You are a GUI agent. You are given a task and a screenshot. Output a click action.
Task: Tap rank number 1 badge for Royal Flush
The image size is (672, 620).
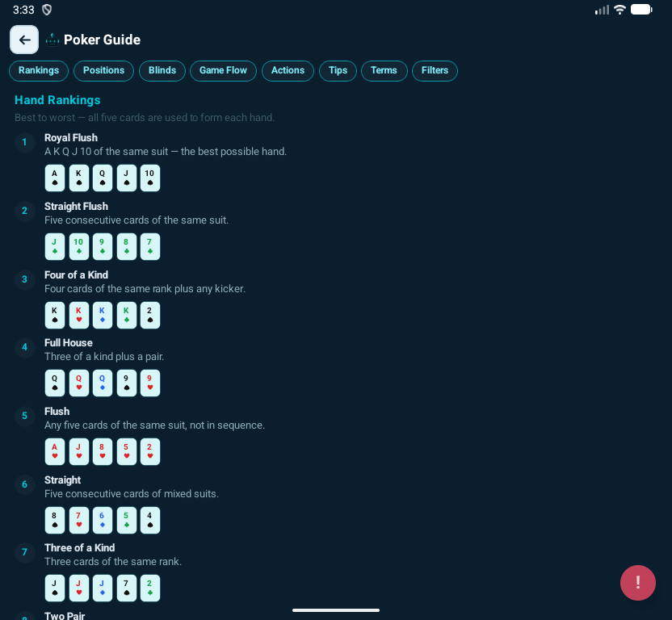(x=24, y=143)
